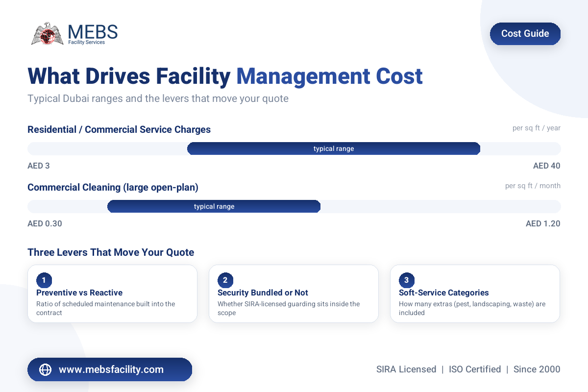588x392 pixels.
Task: Click the Service Charges typical range bar
Action: 334,148
